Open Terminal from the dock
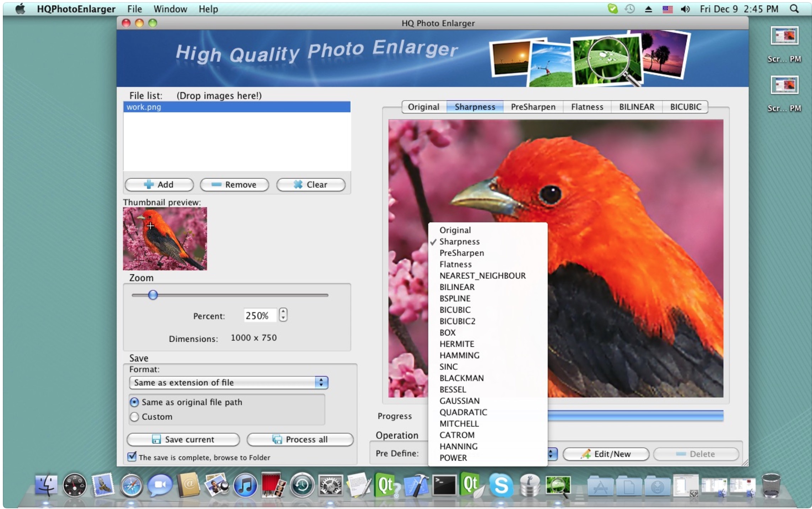Screen dimensions: 812x509 click(444, 485)
